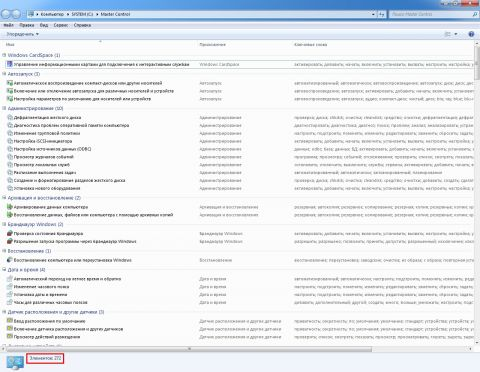Collapse the Windows CardSpace (1) group
This screenshot has width=480, height=372.
4,55
